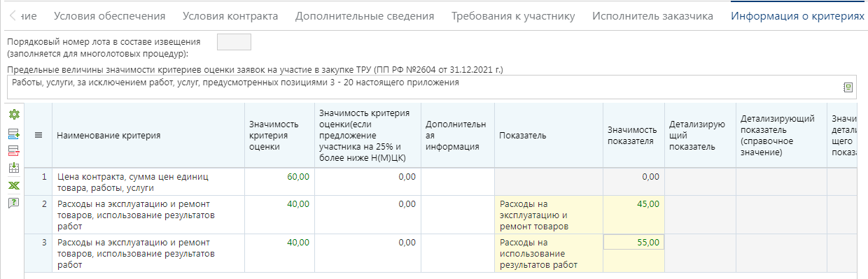Screen dimensions: 868x279
Task: Export table to Excel icon
Action: tap(13, 185)
